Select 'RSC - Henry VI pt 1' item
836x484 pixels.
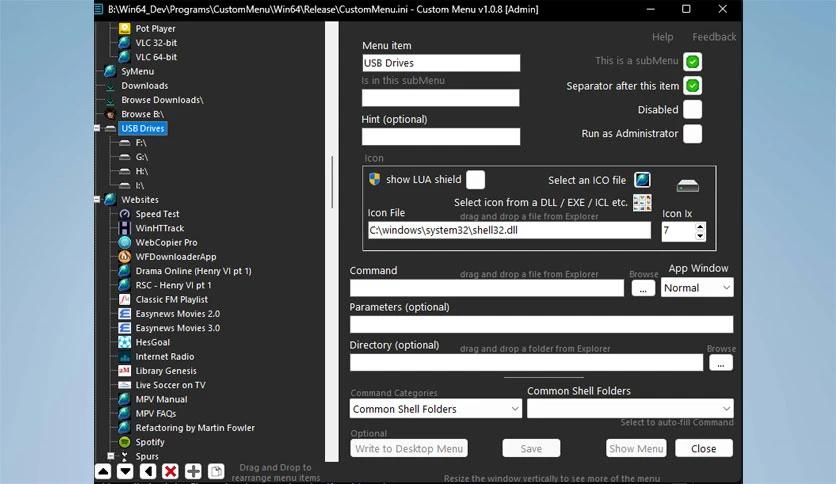click(173, 285)
